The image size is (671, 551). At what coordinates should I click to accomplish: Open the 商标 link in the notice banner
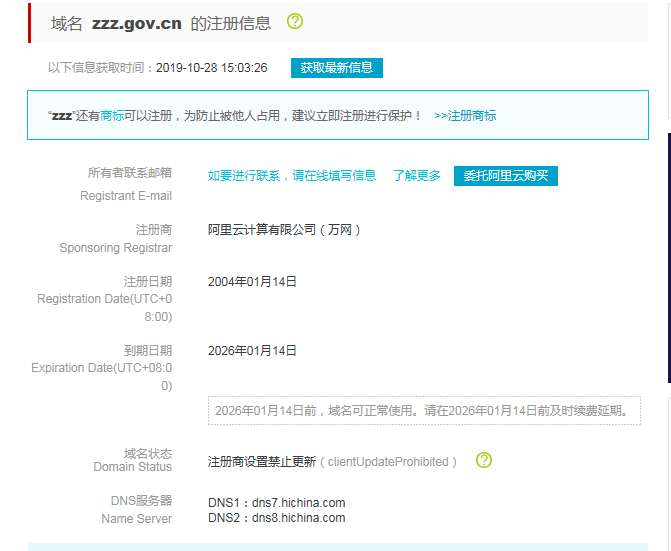coord(112,116)
